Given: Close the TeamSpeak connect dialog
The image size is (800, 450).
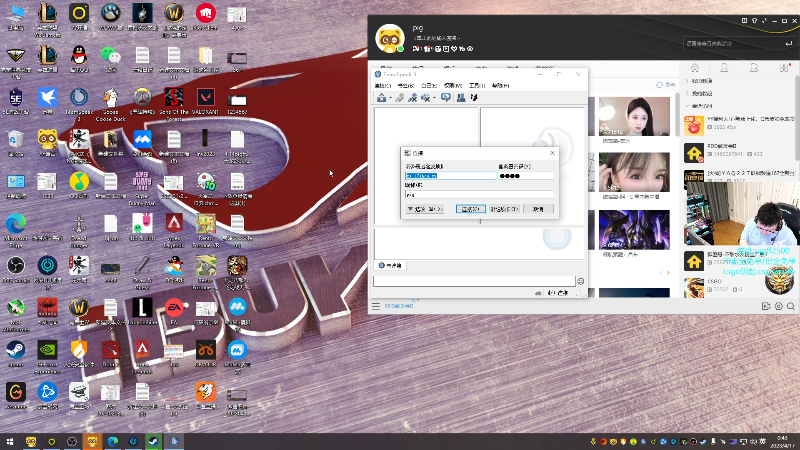Looking at the screenshot, I should coord(552,153).
